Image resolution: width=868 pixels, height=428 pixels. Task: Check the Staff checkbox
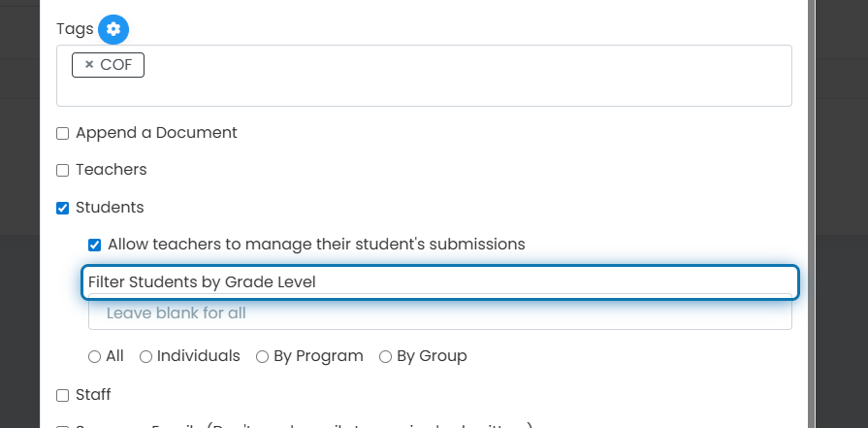point(62,395)
